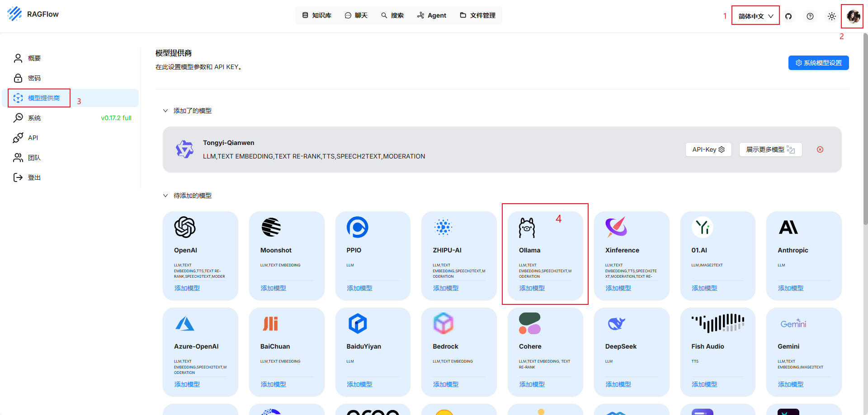This screenshot has height=415, width=868.
Task: Click the 模型提供商 page heading
Action: [174, 53]
